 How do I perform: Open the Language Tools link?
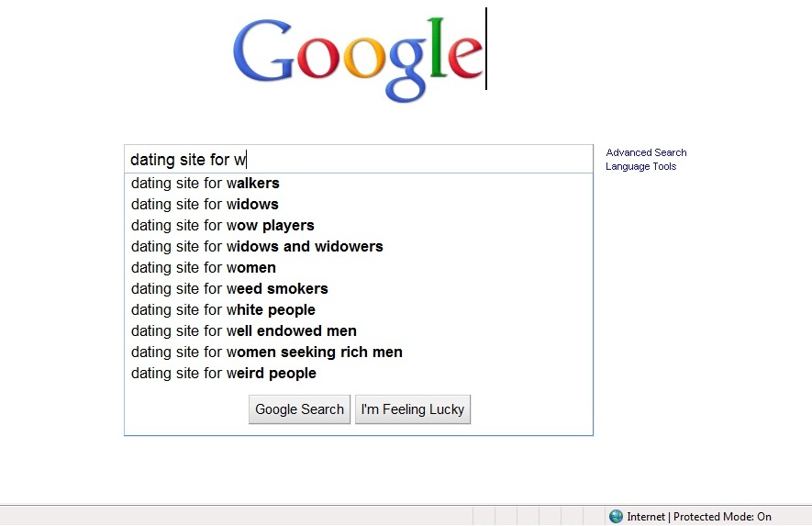pyautogui.click(x=641, y=166)
